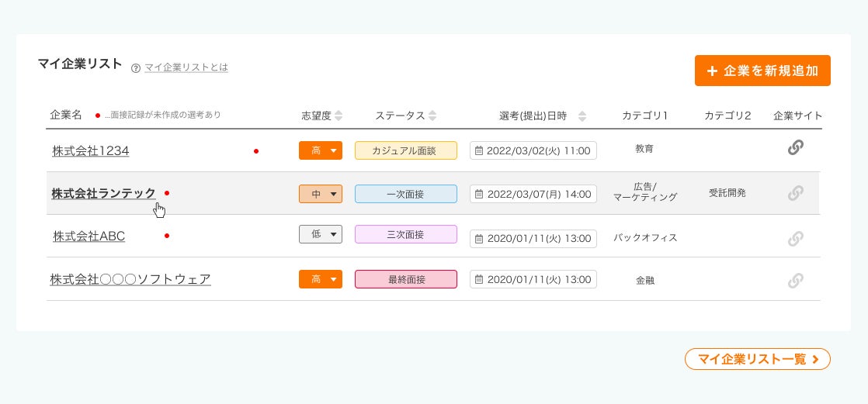Image resolution: width=868 pixels, height=404 pixels.
Task: Click the help question mark icon beside マイ企業リストとは
Action: tap(136, 68)
